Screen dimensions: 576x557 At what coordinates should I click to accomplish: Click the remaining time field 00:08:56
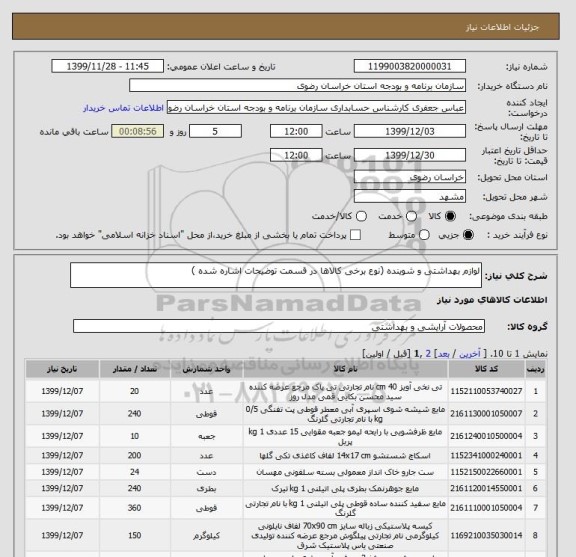tap(138, 132)
